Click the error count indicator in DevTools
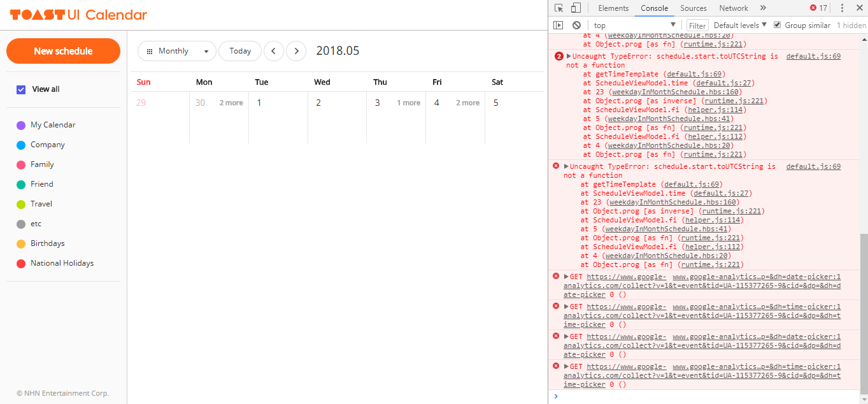 pyautogui.click(x=818, y=8)
